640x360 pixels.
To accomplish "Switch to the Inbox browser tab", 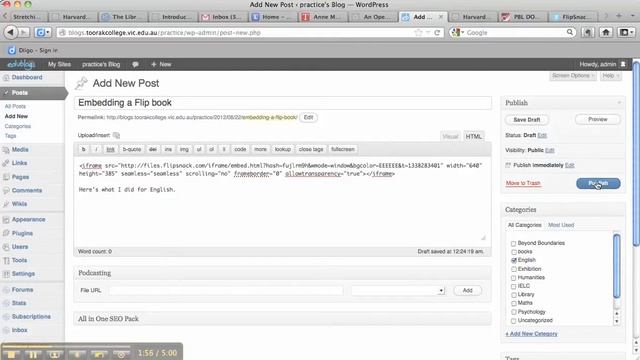I will pos(224,17).
